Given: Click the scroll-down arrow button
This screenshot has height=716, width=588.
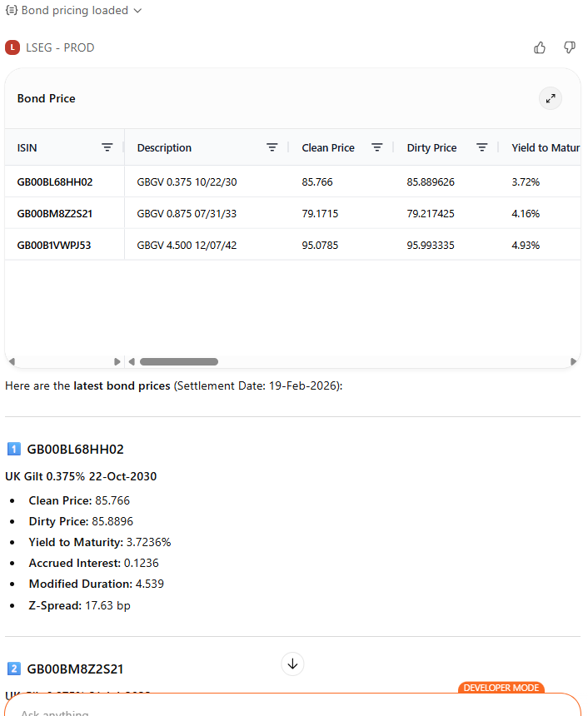Looking at the screenshot, I should [x=292, y=664].
